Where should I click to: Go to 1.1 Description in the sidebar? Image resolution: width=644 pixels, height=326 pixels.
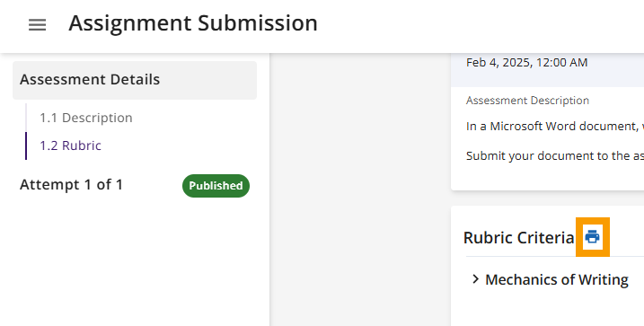tap(86, 118)
